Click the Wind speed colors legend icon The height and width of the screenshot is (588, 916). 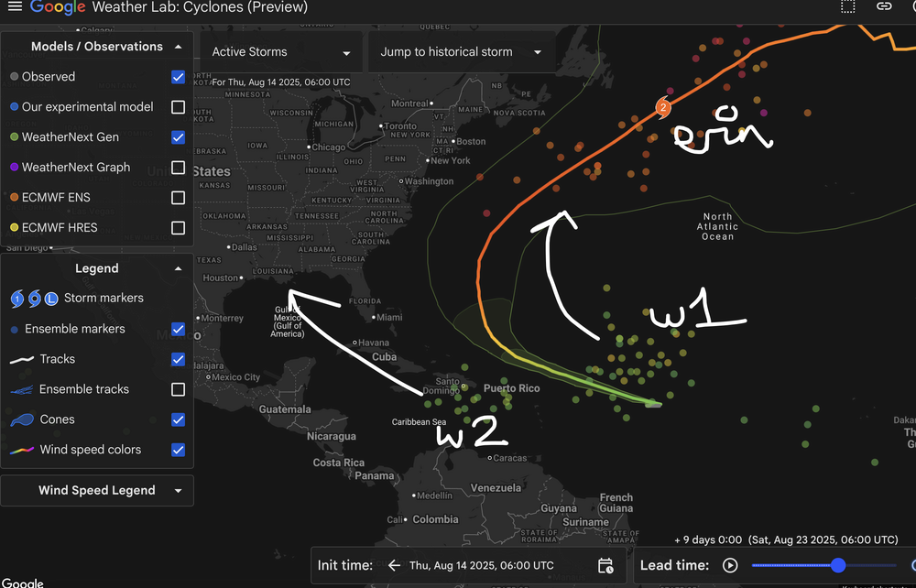click(22, 451)
